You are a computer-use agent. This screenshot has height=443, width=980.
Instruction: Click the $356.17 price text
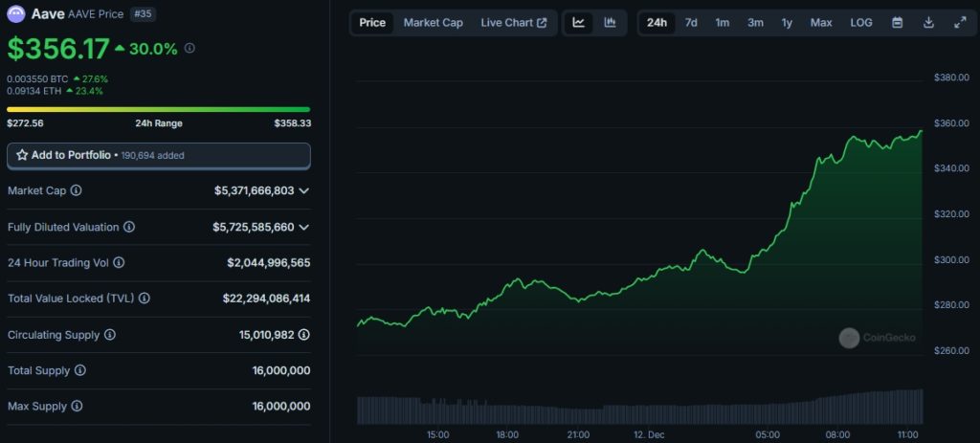[x=58, y=50]
